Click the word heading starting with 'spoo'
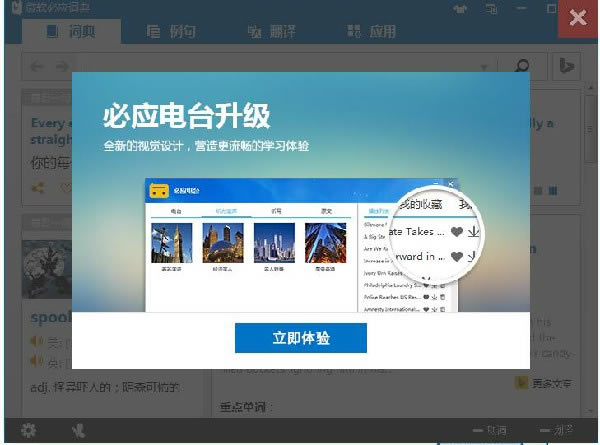 point(51,317)
